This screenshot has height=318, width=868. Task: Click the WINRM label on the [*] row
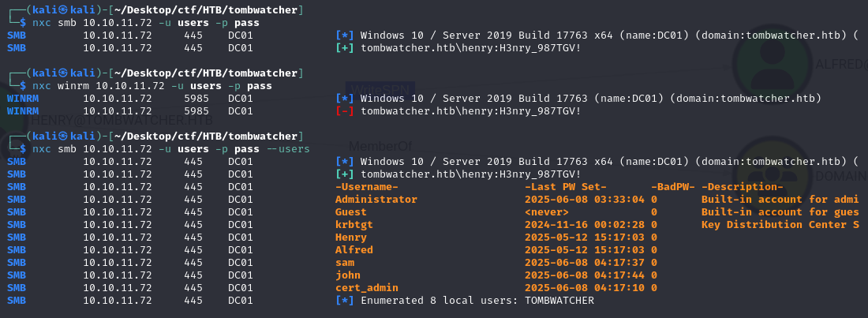pos(23,99)
